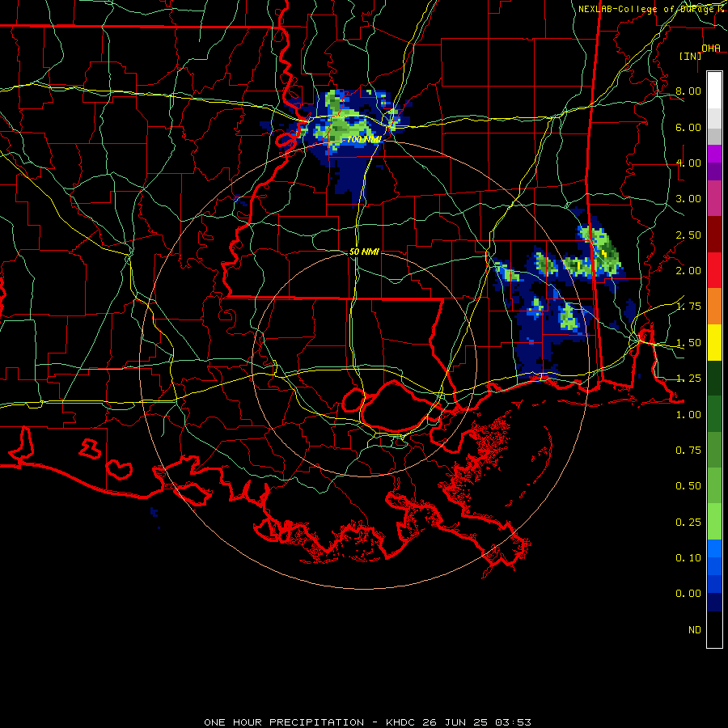Click the magenta swatch just above 4.00

714,154
